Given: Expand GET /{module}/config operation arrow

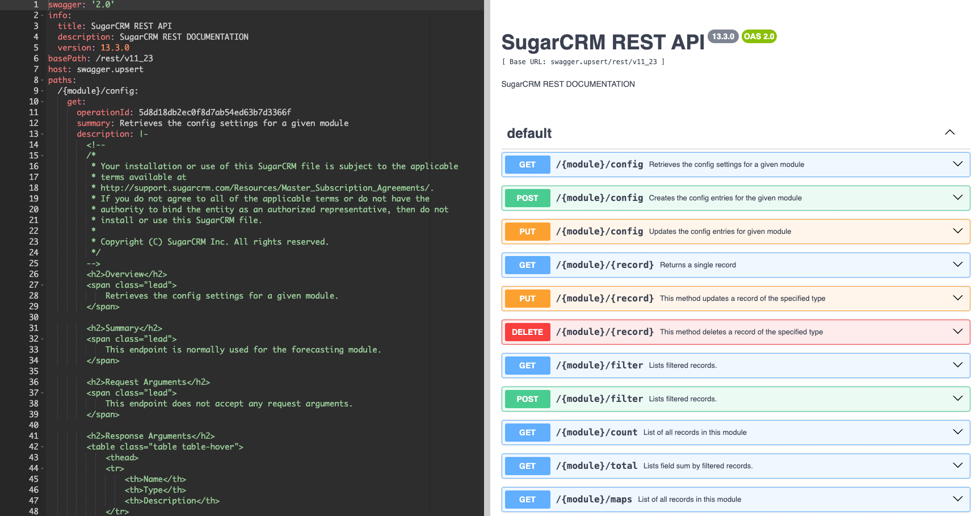Looking at the screenshot, I should (x=958, y=164).
